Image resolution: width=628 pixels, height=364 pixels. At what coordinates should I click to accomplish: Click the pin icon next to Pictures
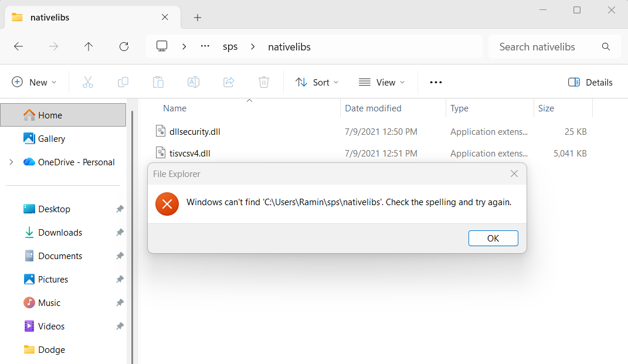click(x=120, y=280)
